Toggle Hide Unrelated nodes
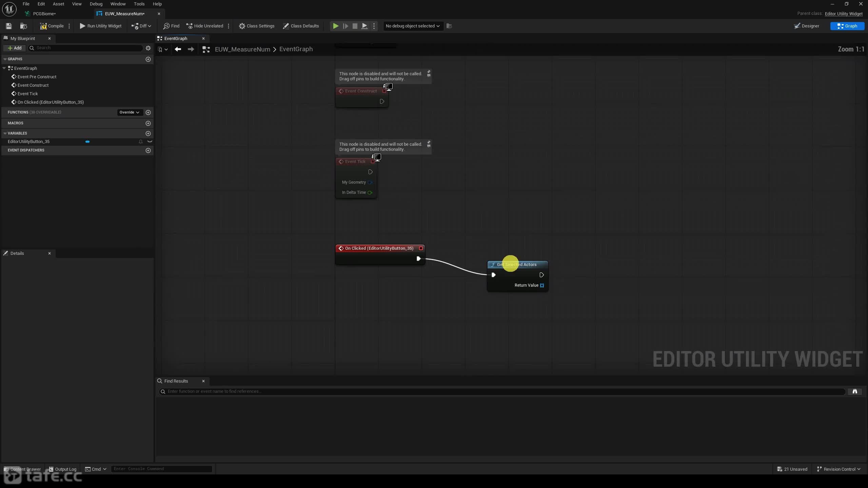The image size is (868, 488). pos(205,26)
